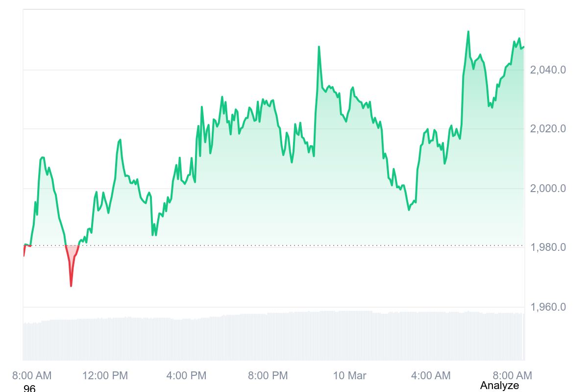The width and height of the screenshot is (588, 392).
Task: Select the 8:00 PM time axis label
Action: [268, 376]
